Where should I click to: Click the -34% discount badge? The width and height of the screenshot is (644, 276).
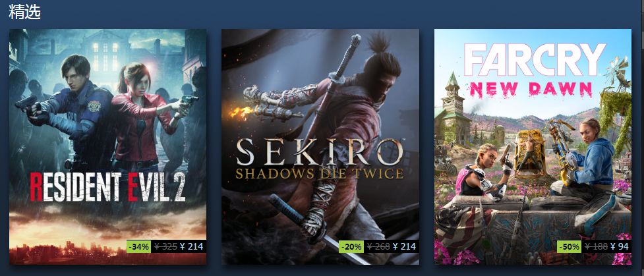point(139,246)
